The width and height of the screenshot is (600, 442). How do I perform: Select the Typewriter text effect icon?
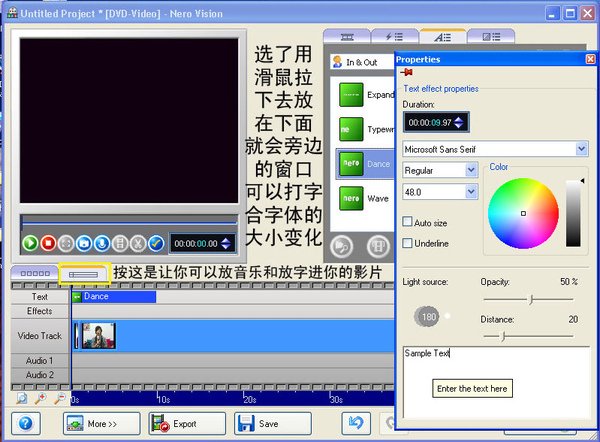pyautogui.click(x=351, y=129)
